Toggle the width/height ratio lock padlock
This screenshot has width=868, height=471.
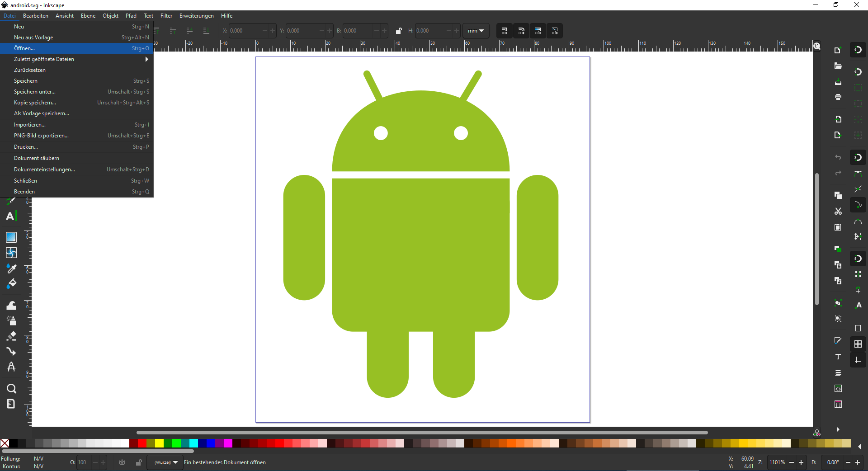[x=399, y=30]
